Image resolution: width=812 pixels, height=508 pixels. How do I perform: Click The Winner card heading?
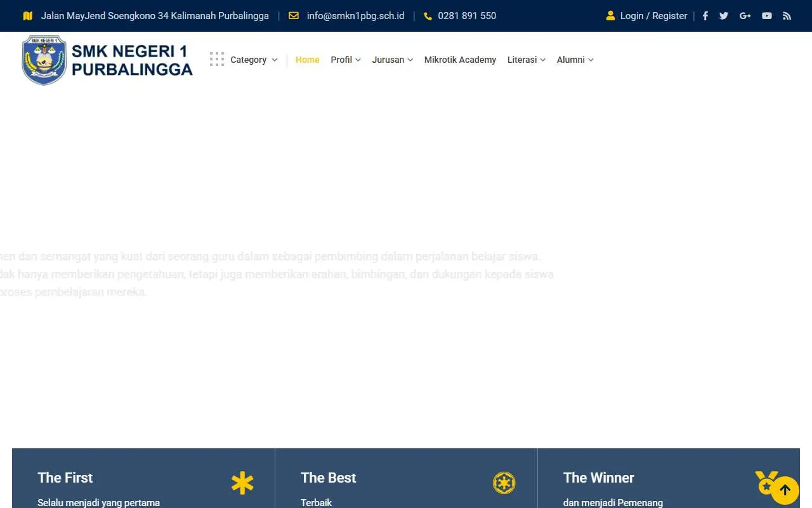pos(598,478)
